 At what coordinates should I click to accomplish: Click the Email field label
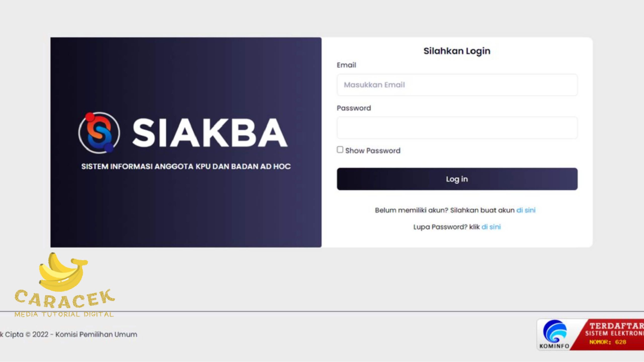click(x=346, y=65)
